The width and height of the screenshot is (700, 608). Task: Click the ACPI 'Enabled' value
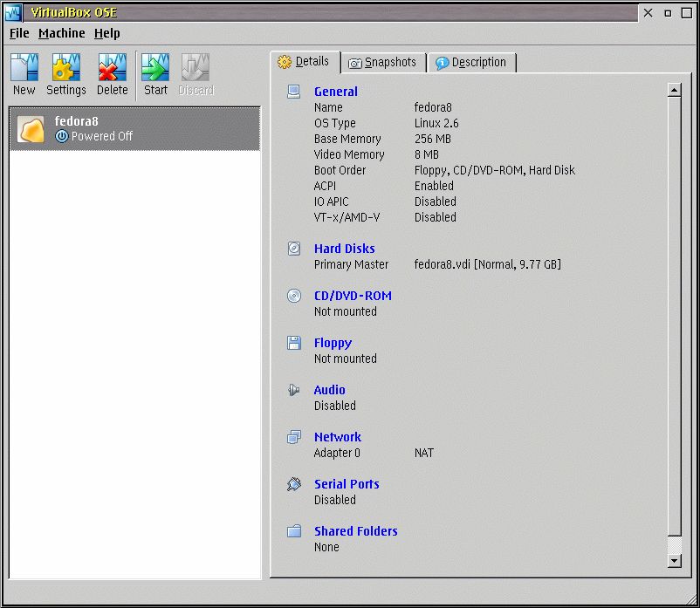point(434,186)
